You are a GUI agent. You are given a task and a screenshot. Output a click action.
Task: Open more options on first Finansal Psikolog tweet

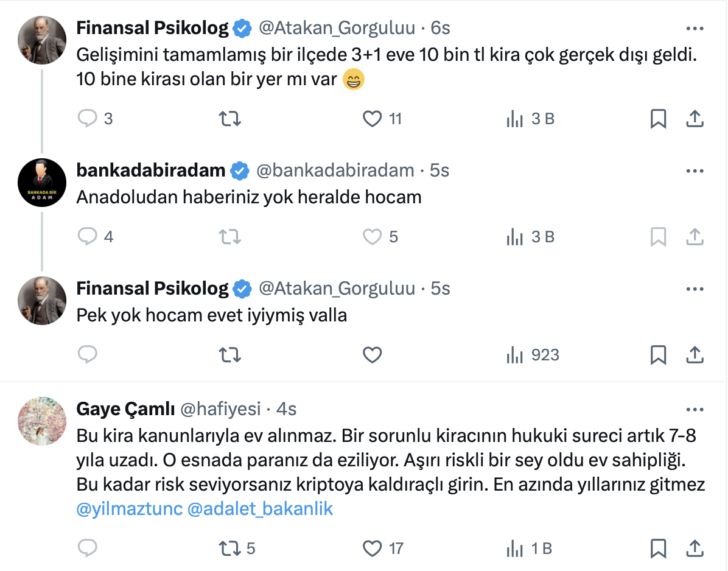[x=695, y=28]
